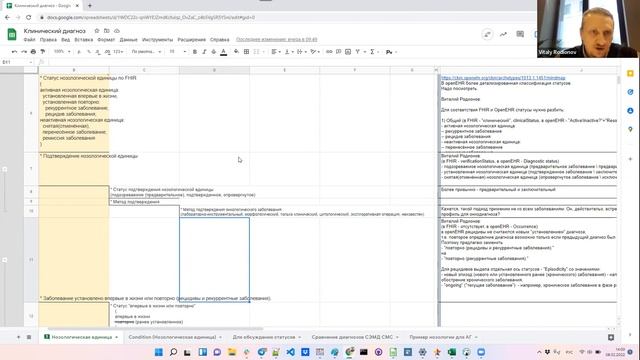Reload the browser page
The width and height of the screenshot is (640, 360).
tap(29, 18)
